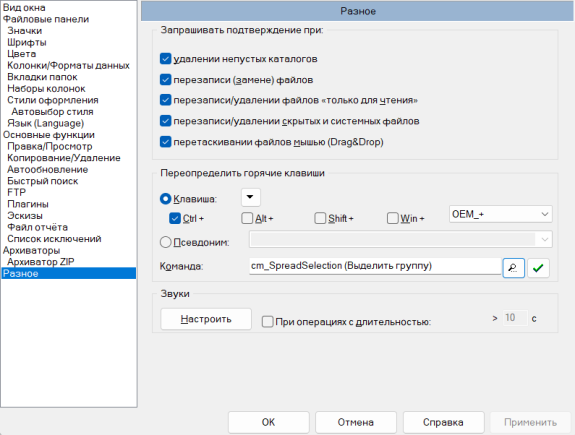Enable the Alt + modifier checkbox
This screenshot has width=575, height=435.
[247, 218]
